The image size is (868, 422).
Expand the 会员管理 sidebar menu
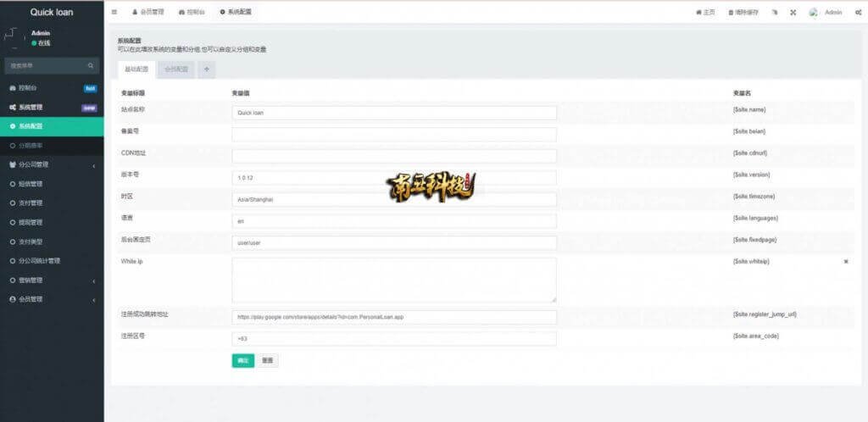pos(52,300)
